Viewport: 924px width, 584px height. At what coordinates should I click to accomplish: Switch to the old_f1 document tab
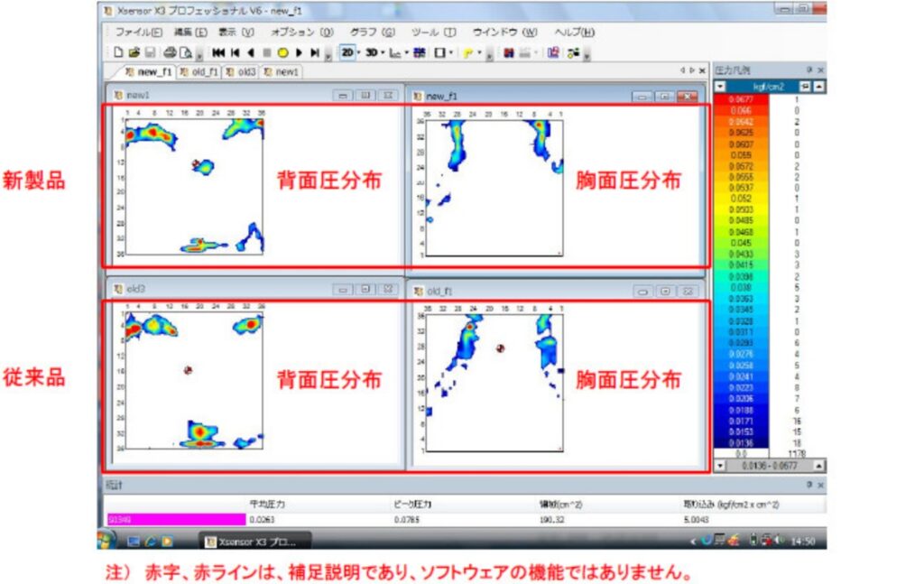click(199, 71)
